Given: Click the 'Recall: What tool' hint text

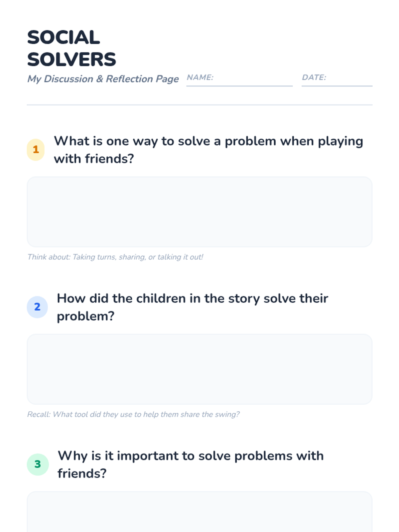Looking at the screenshot, I should click(133, 414).
